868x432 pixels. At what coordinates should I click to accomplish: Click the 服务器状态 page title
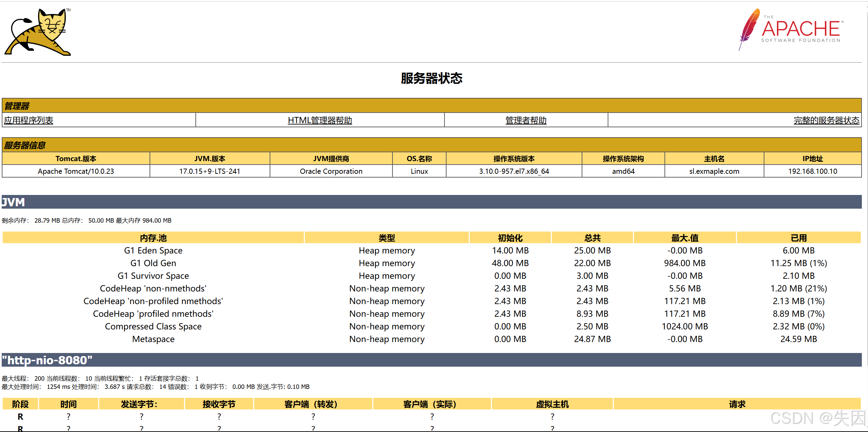(x=431, y=78)
